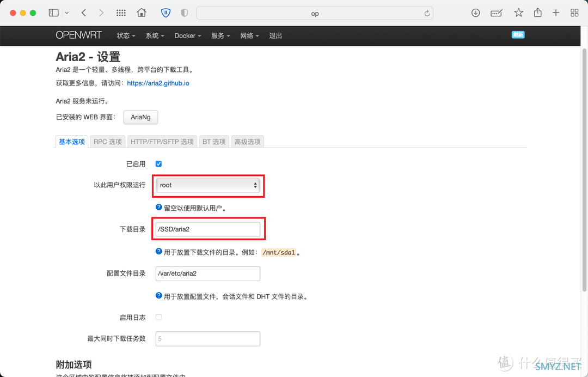Click the 附加选项 section heading
The height and width of the screenshot is (377, 588).
(74, 364)
